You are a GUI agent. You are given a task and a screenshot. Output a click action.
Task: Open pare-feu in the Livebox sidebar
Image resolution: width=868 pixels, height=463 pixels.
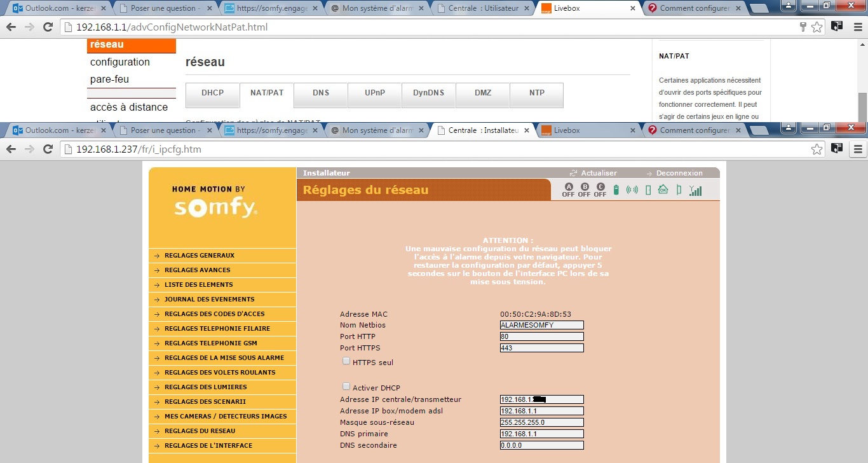[x=110, y=79]
